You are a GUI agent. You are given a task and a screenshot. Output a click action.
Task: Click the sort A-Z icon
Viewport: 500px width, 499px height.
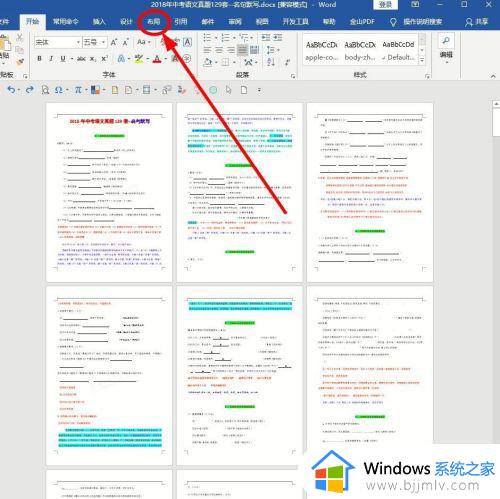click(x=271, y=62)
